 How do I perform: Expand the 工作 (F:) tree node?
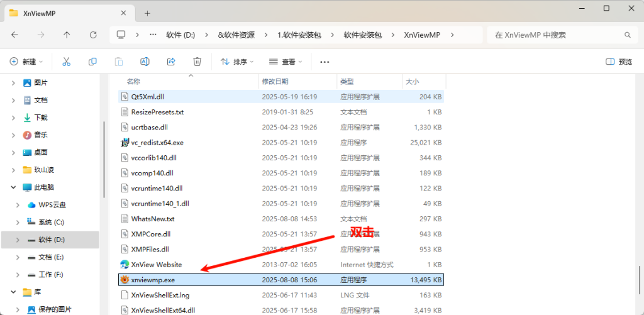click(x=18, y=274)
